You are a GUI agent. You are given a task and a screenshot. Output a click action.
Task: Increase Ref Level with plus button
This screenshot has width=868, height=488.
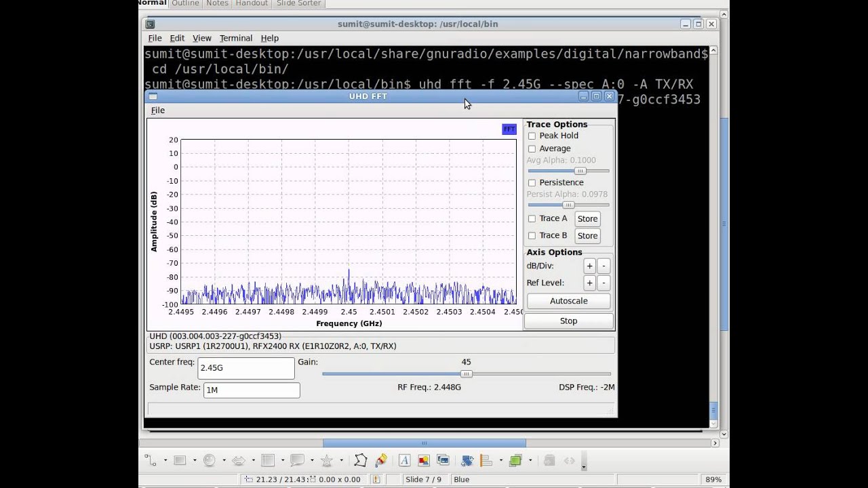[x=589, y=283]
